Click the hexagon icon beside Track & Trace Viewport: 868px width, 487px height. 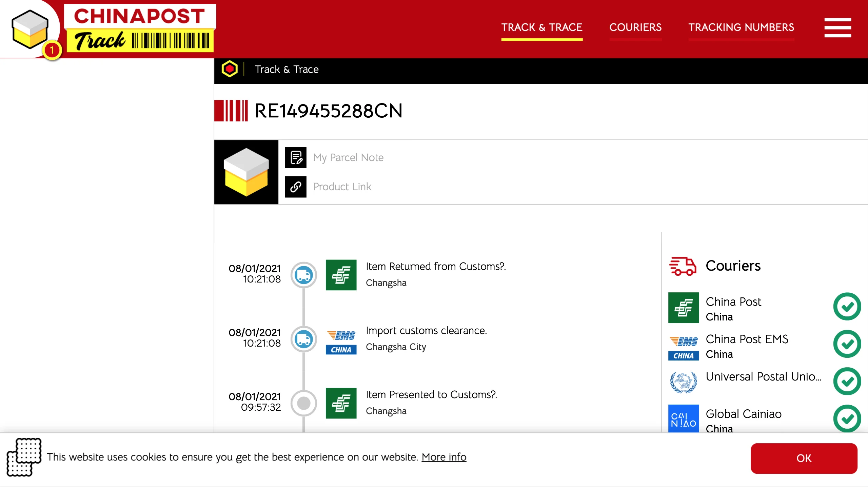[230, 69]
